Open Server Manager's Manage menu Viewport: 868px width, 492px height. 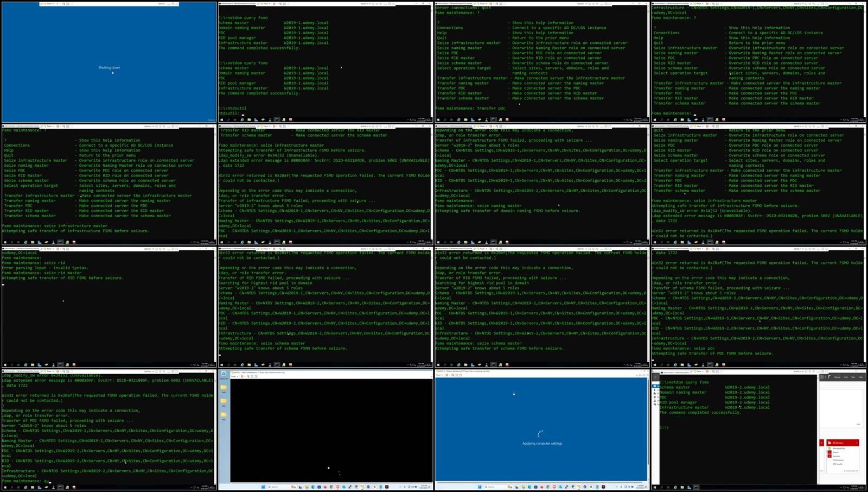point(837,377)
